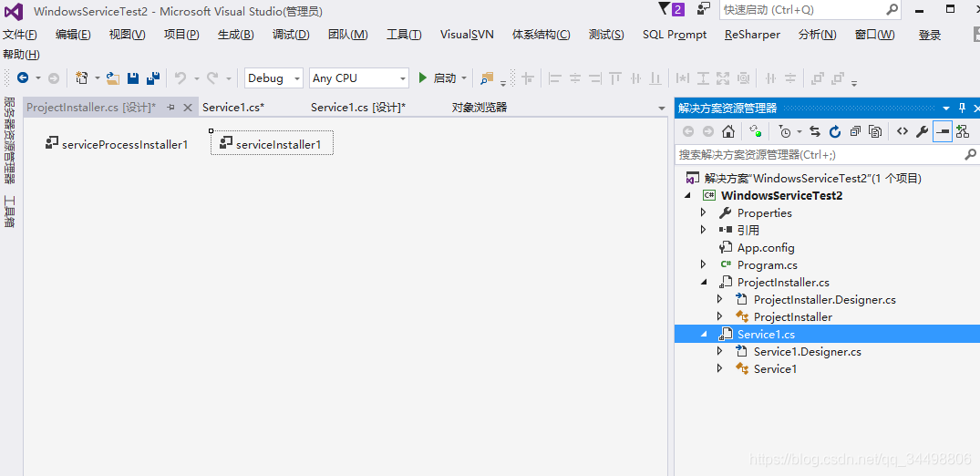Viewport: 980px width, 476px height.
Task: Click the search magnifier in Quick Launch
Action: click(892, 10)
